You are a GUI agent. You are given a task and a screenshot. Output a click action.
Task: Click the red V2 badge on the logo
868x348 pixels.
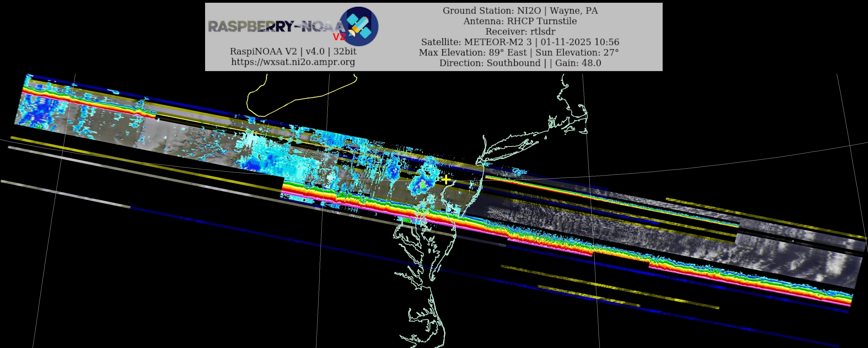click(339, 36)
